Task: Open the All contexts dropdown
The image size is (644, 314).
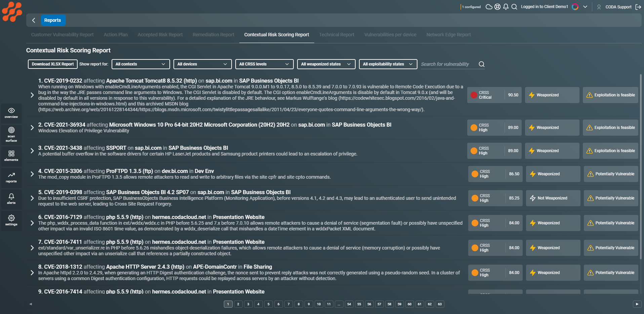Action: pyautogui.click(x=140, y=64)
